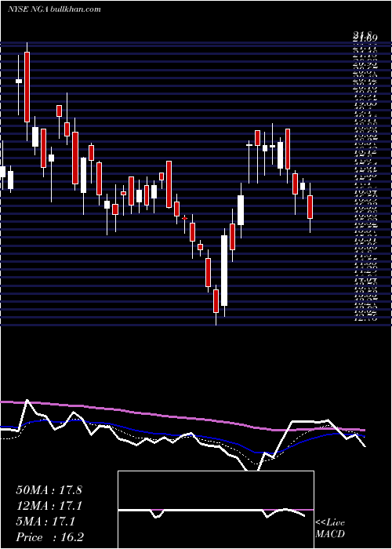Select the 50MA : 17.8 readout
Screen dimensions: 392x549
point(49,490)
